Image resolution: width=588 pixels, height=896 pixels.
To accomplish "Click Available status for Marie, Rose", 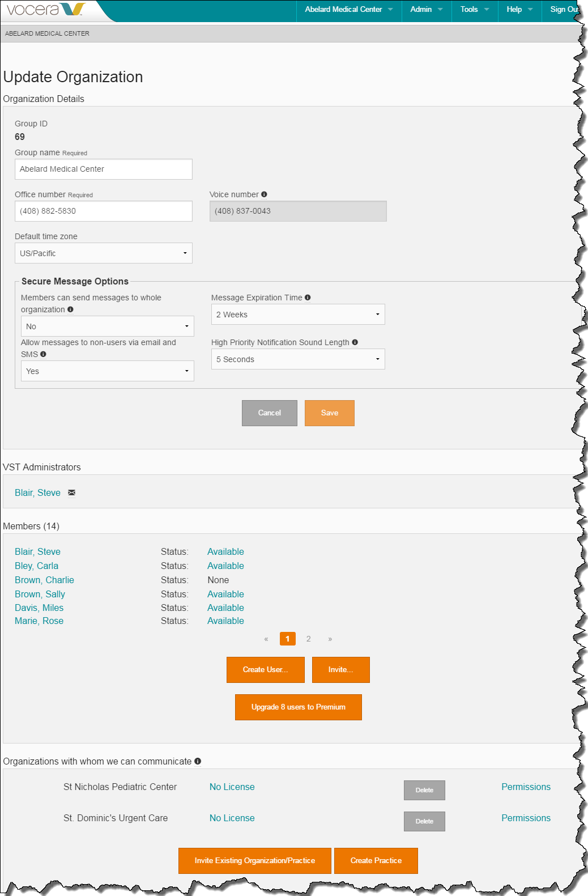I will 225,621.
